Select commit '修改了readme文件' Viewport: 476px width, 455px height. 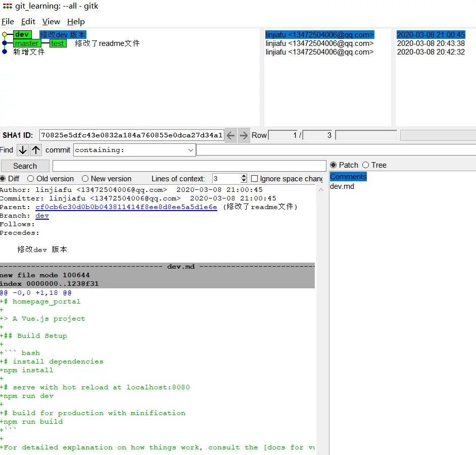coord(107,43)
